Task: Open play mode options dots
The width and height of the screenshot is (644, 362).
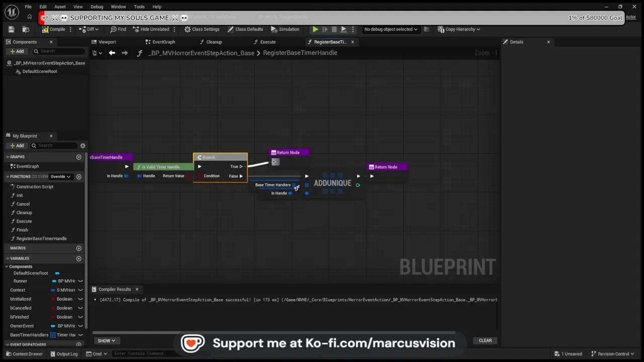Action: 353,29
